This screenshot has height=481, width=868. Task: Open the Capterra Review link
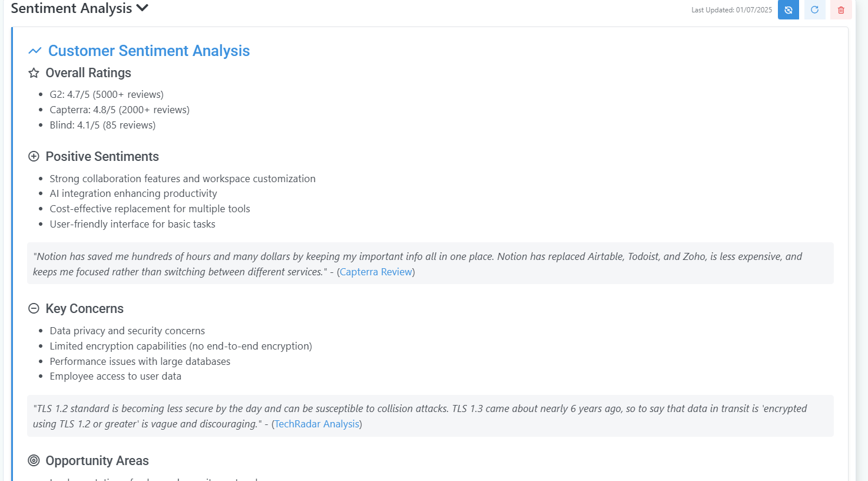(376, 272)
